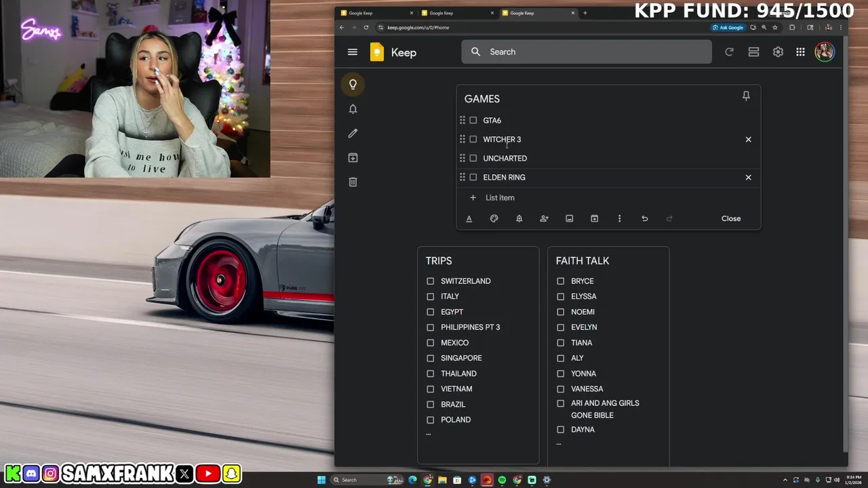The image size is (868, 488).
Task: Focus the Keep Search box
Action: (x=587, y=52)
